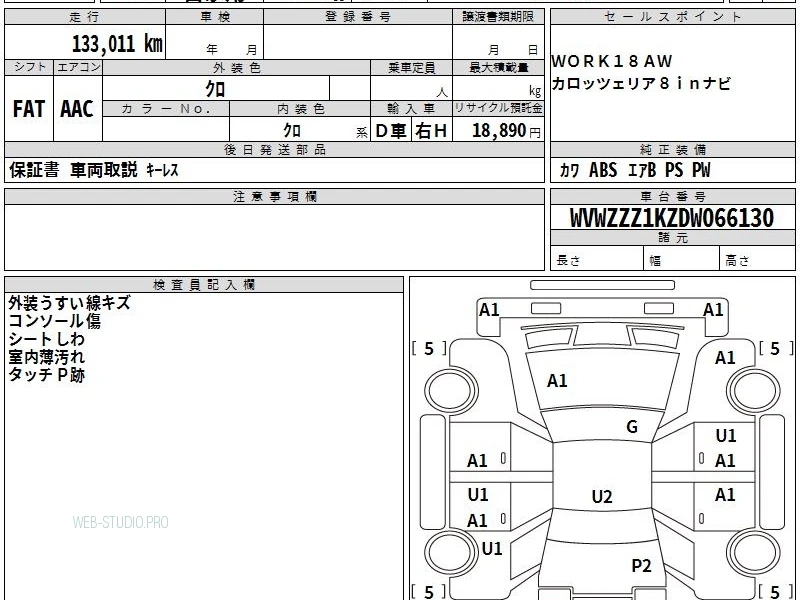Viewport: 800px width, 600px height.
Task: Click the 幅 dimension label
Action: click(655, 261)
